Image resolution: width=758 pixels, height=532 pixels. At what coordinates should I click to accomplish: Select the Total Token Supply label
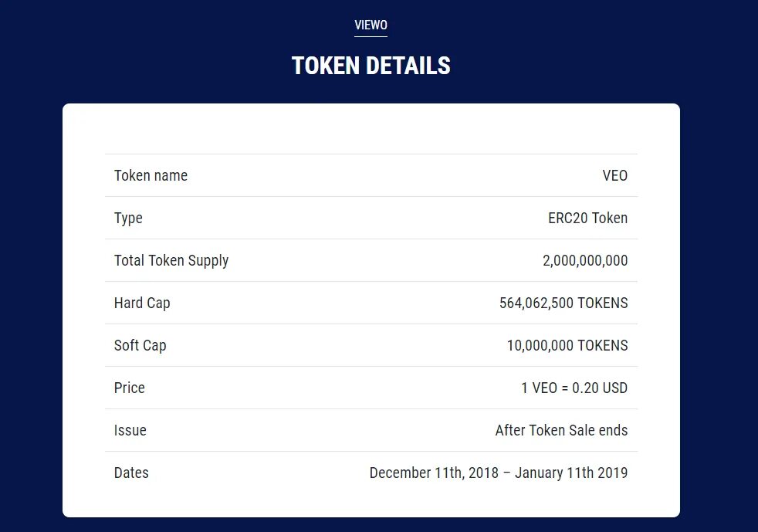pyautogui.click(x=171, y=261)
